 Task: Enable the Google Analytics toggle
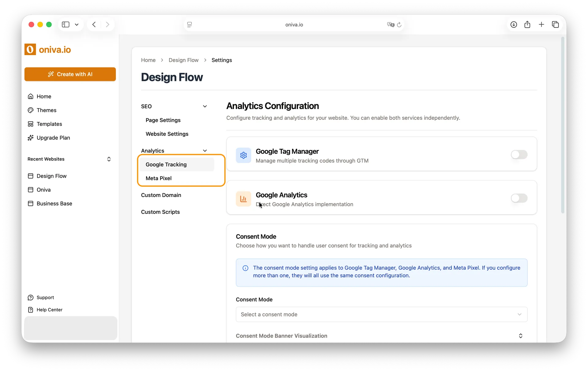pos(519,198)
